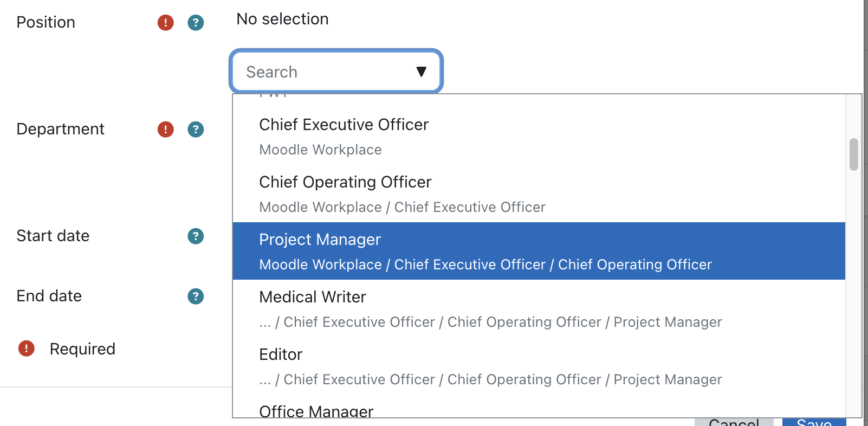
Task: Select the highlighted Project Manager option
Action: coord(539,251)
